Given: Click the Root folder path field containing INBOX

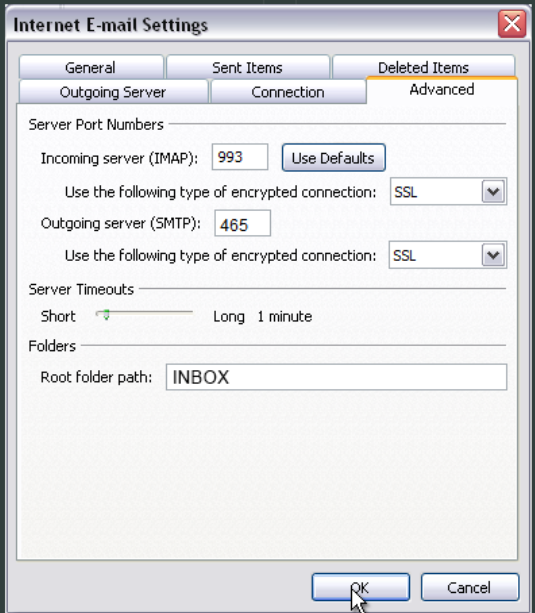Looking at the screenshot, I should tap(336, 377).
